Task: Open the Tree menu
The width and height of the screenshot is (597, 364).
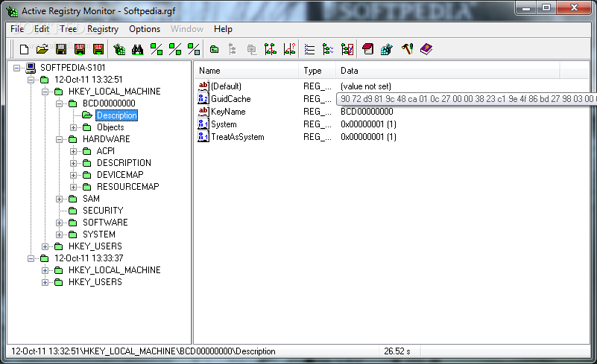Action: point(68,29)
